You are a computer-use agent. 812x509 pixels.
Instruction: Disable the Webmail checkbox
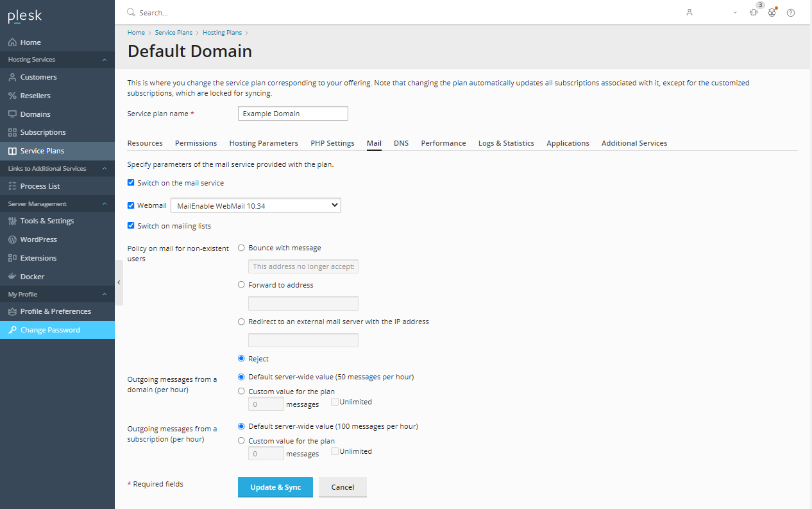click(131, 205)
